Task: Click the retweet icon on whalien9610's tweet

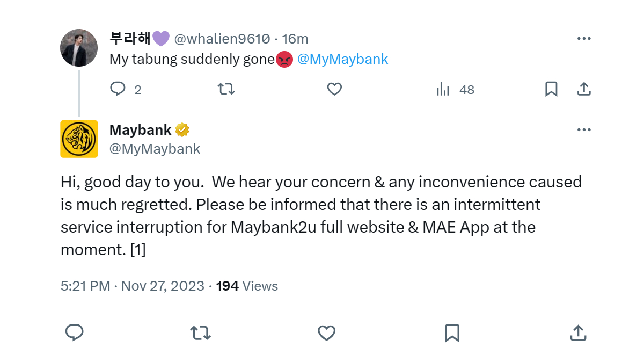Action: pos(226,89)
